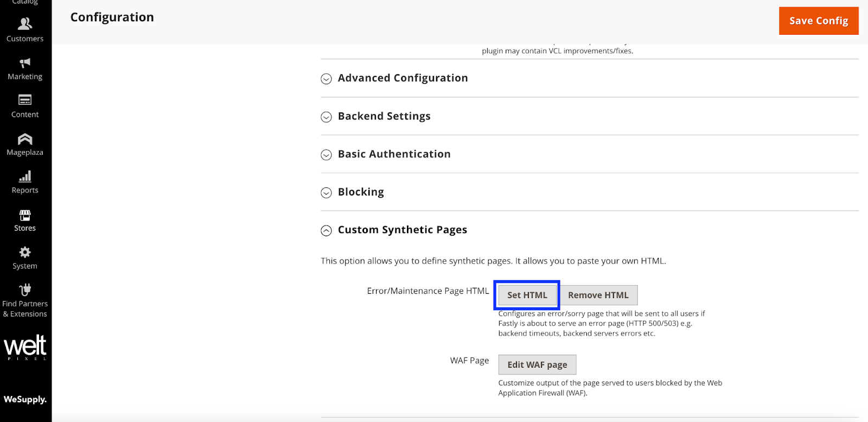Open the Marketing megaphone icon
This screenshot has width=868, height=422.
coord(25,62)
